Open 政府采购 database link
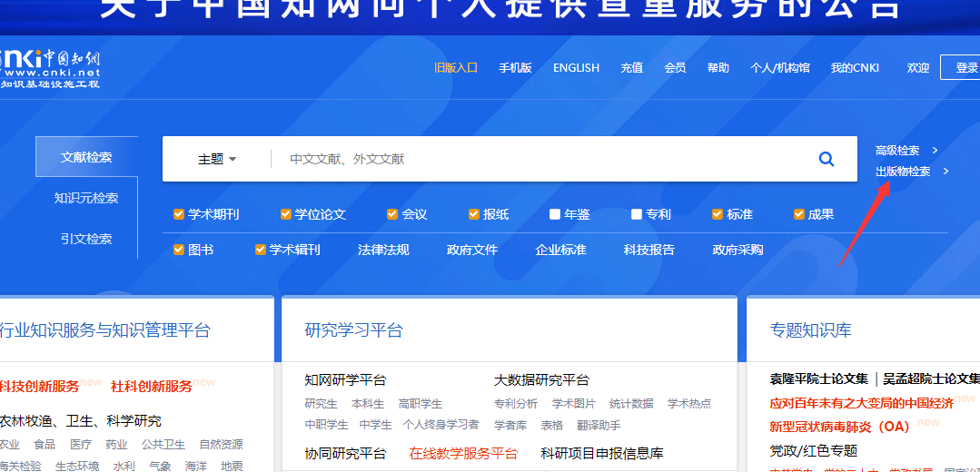 [738, 251]
